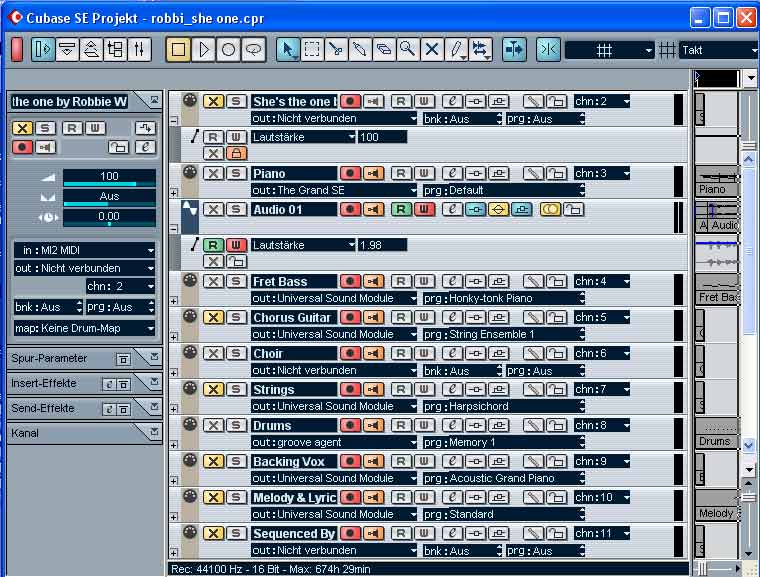This screenshot has height=577, width=760.
Task: Open Lautstärke parameter dropdown under Audio 01
Action: click(303, 245)
